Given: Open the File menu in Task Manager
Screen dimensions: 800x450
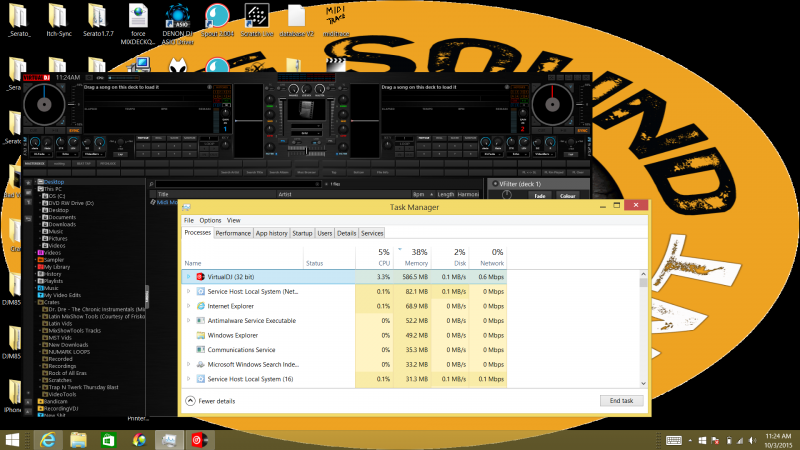Looking at the screenshot, I should click(x=189, y=220).
